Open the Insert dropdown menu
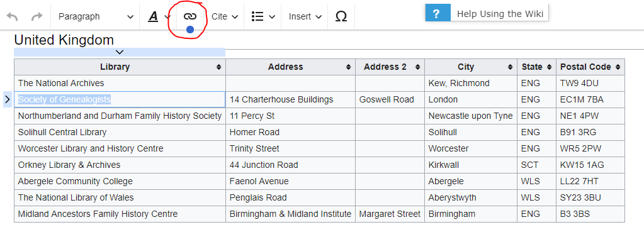 tap(305, 17)
